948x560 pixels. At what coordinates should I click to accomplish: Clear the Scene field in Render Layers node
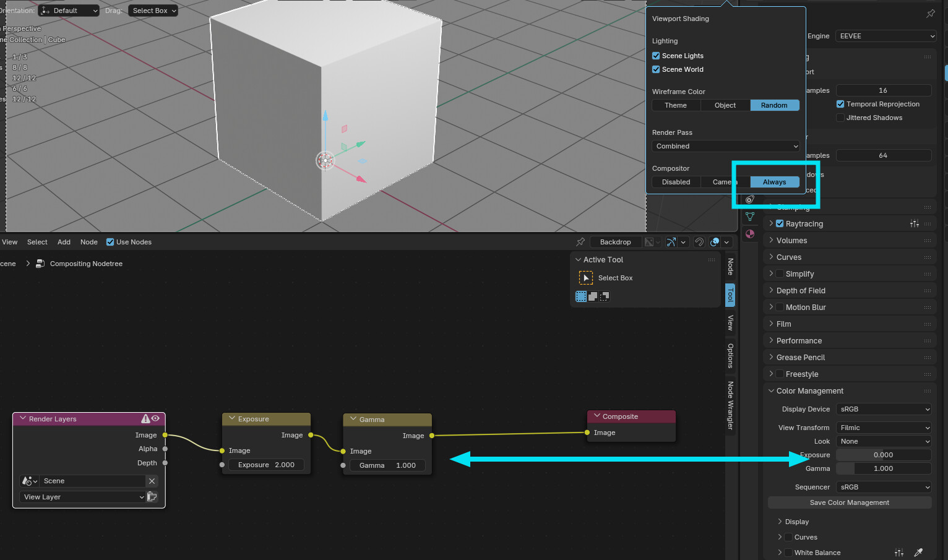click(x=152, y=481)
